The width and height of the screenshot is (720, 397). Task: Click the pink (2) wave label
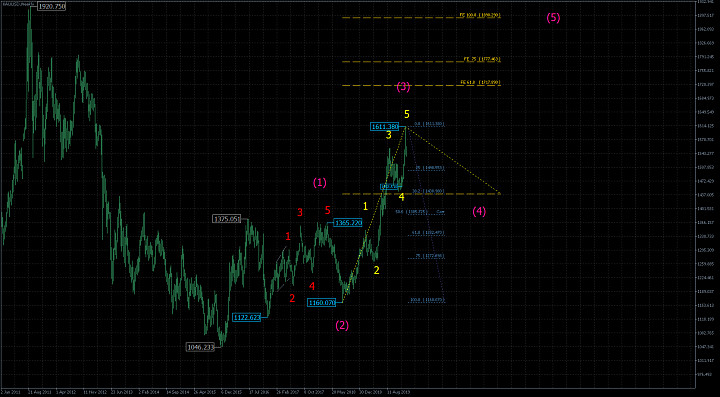342,325
